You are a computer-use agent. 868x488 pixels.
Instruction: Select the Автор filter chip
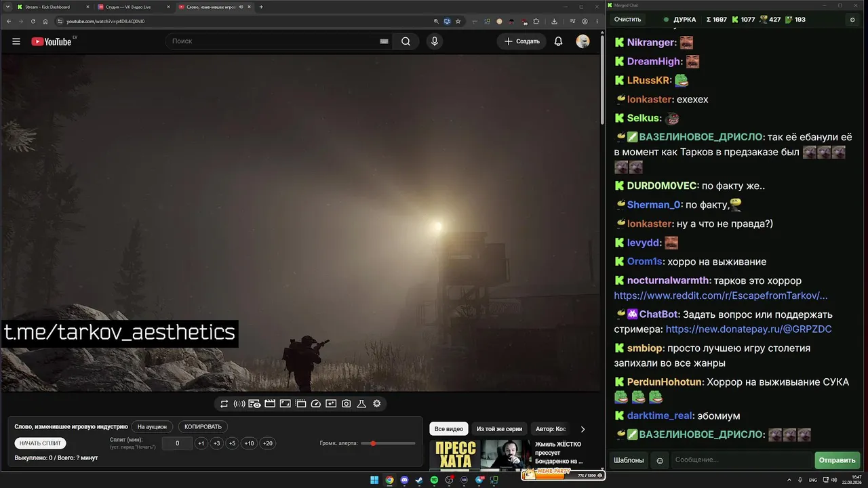551,429
